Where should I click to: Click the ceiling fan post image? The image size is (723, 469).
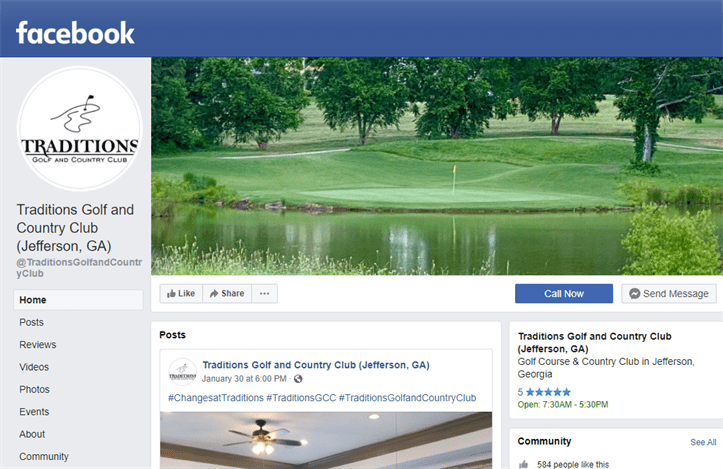pos(326,440)
